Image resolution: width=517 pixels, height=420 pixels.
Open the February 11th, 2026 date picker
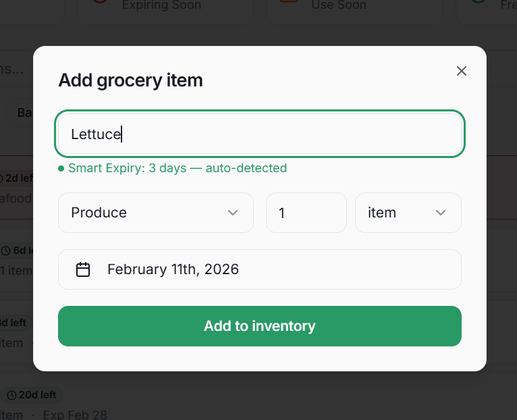[x=260, y=269]
